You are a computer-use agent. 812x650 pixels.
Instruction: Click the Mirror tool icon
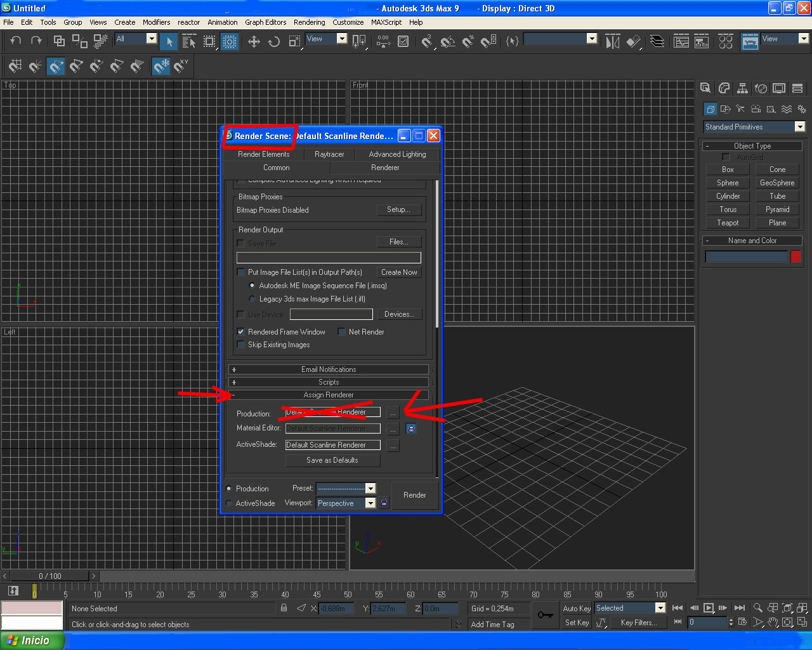(612, 41)
